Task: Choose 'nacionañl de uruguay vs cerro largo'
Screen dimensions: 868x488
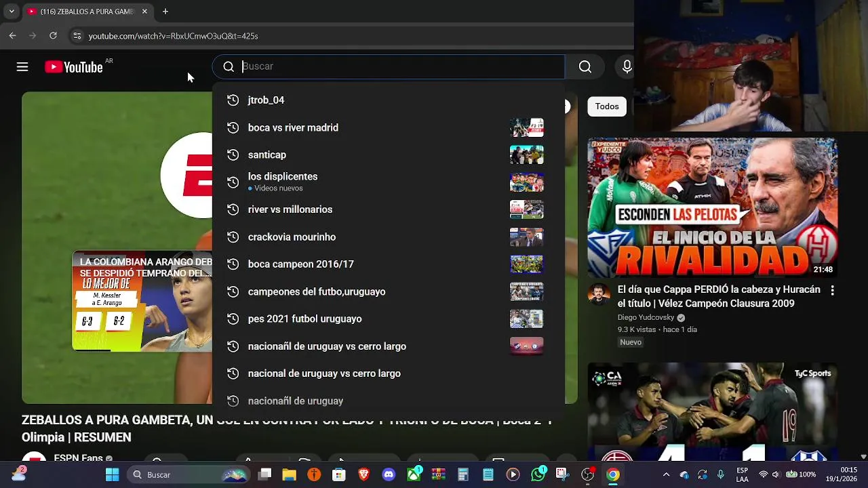Action: [388, 346]
